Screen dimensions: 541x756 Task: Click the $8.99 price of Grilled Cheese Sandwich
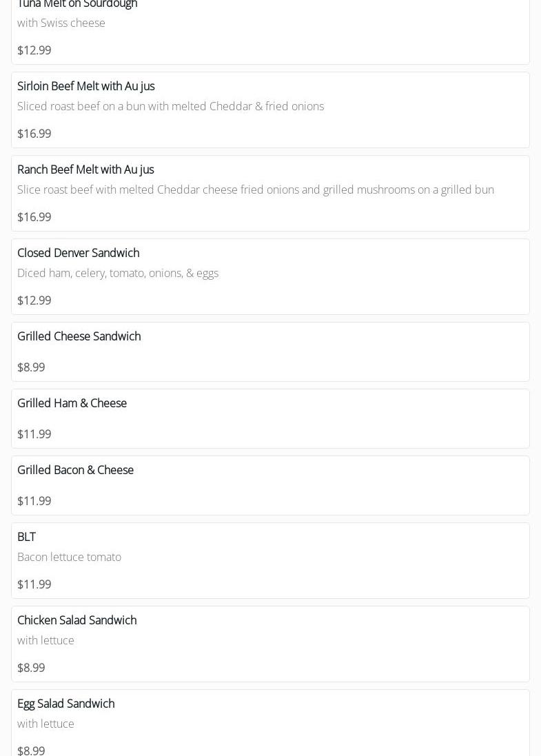[x=31, y=367]
